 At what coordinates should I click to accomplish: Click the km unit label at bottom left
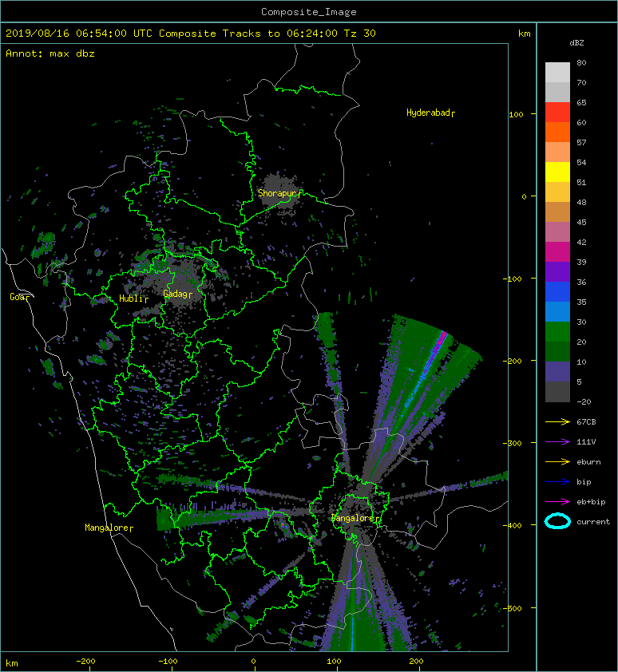pos(12,663)
